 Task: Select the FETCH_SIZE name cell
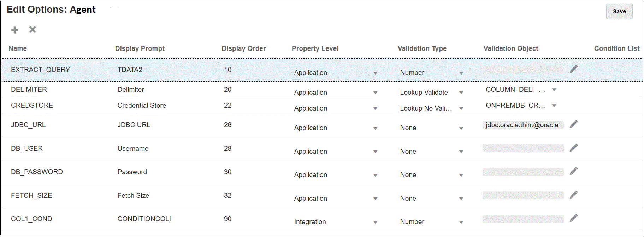(31, 195)
